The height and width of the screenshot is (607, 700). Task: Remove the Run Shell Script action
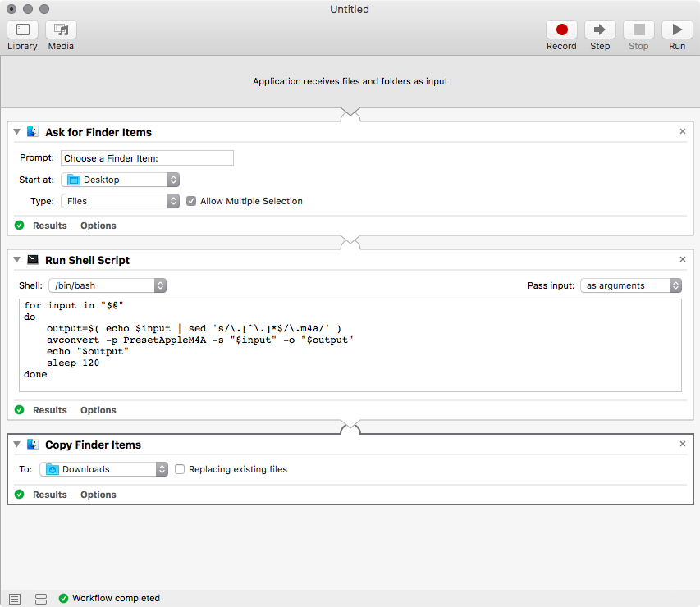point(683,259)
